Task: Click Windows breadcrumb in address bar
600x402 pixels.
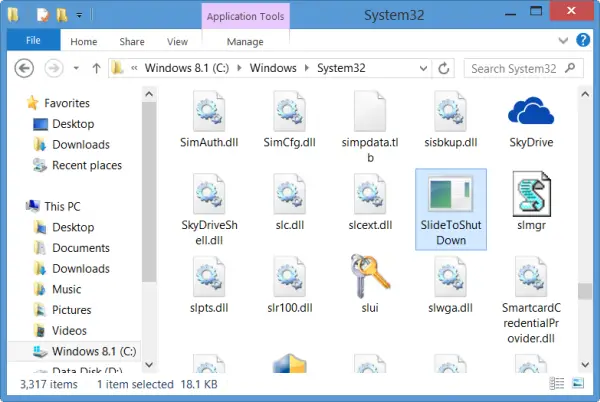Action: point(273,68)
